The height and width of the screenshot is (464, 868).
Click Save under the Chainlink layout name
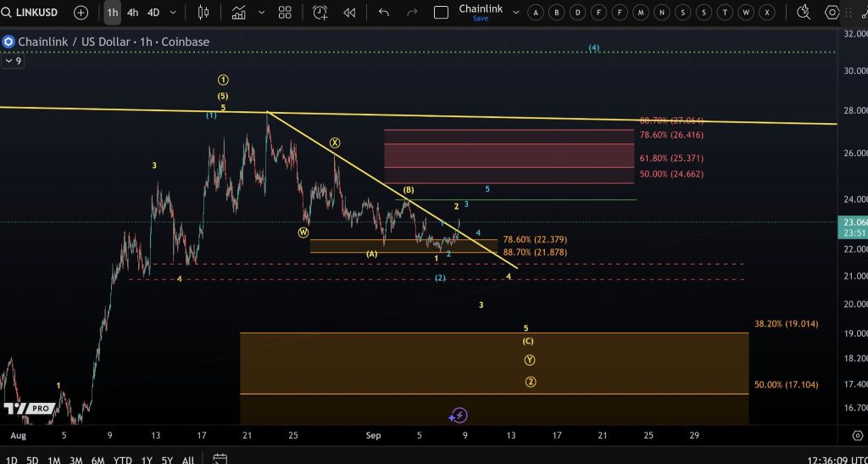(481, 19)
